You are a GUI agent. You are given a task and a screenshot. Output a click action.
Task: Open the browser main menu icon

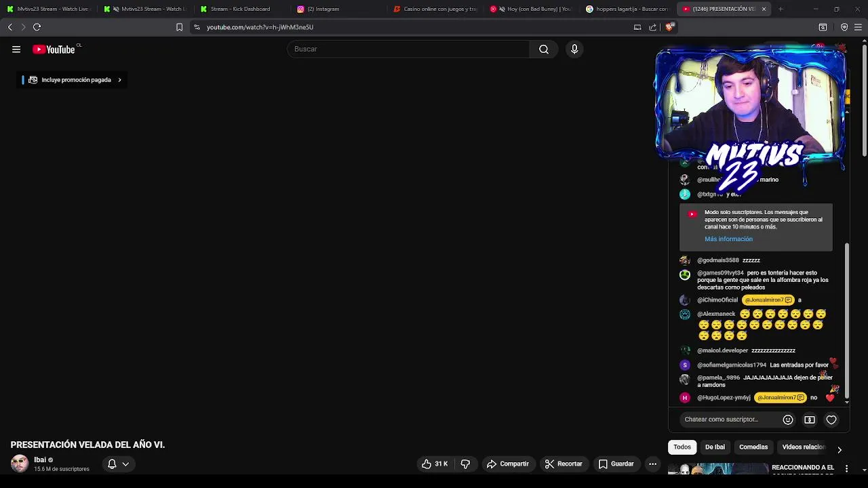[x=859, y=27]
